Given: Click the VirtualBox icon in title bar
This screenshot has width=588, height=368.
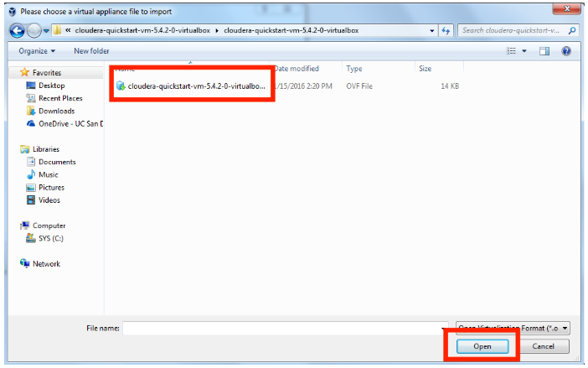Looking at the screenshot, I should click(13, 12).
